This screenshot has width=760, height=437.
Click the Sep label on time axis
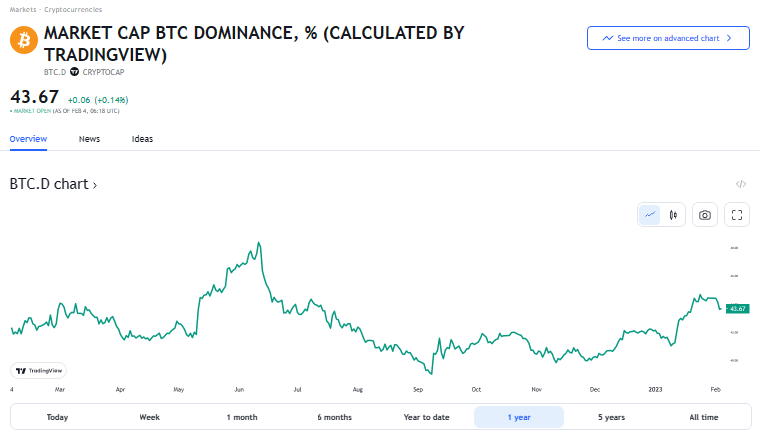(418, 390)
